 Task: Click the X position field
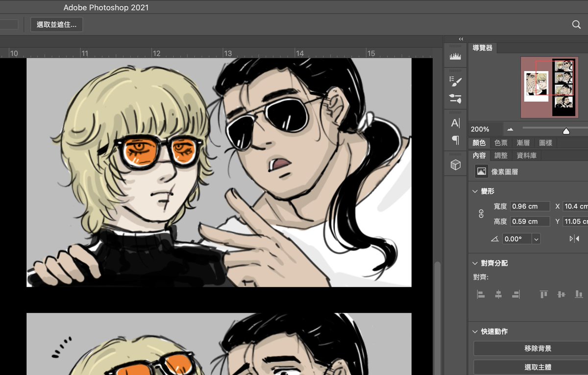575,206
